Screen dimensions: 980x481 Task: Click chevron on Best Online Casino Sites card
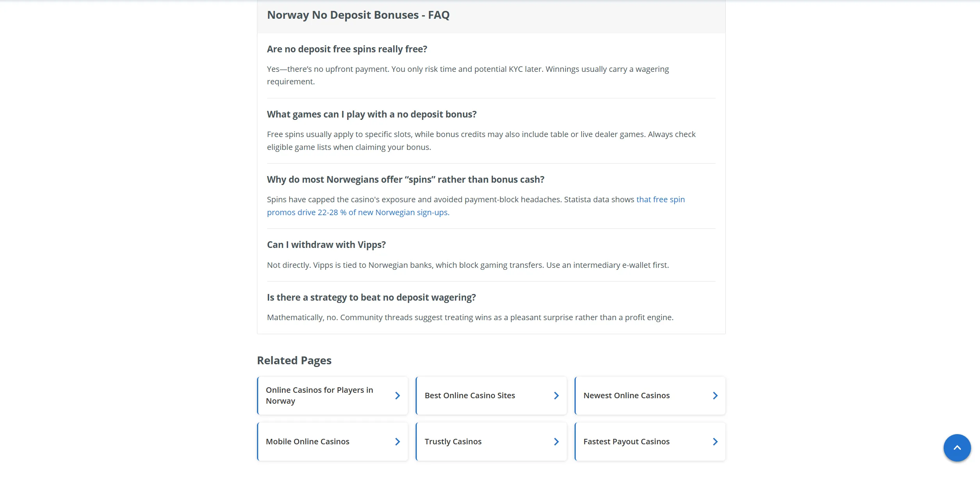tap(556, 395)
